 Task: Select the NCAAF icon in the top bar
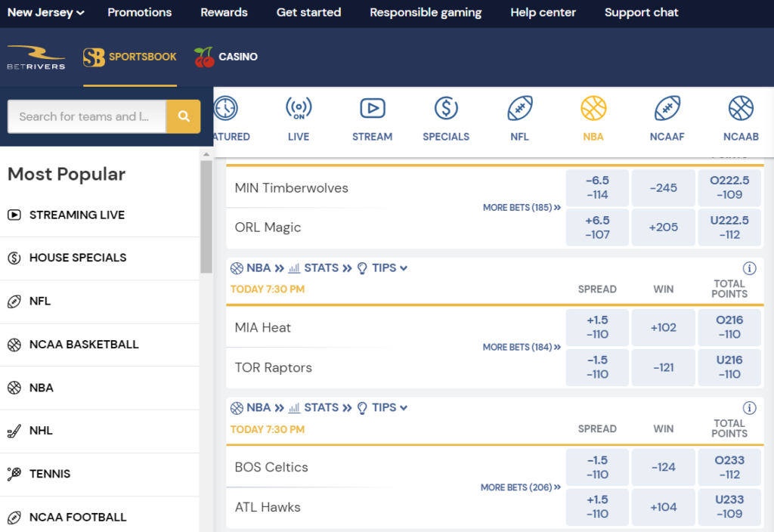coord(667,108)
